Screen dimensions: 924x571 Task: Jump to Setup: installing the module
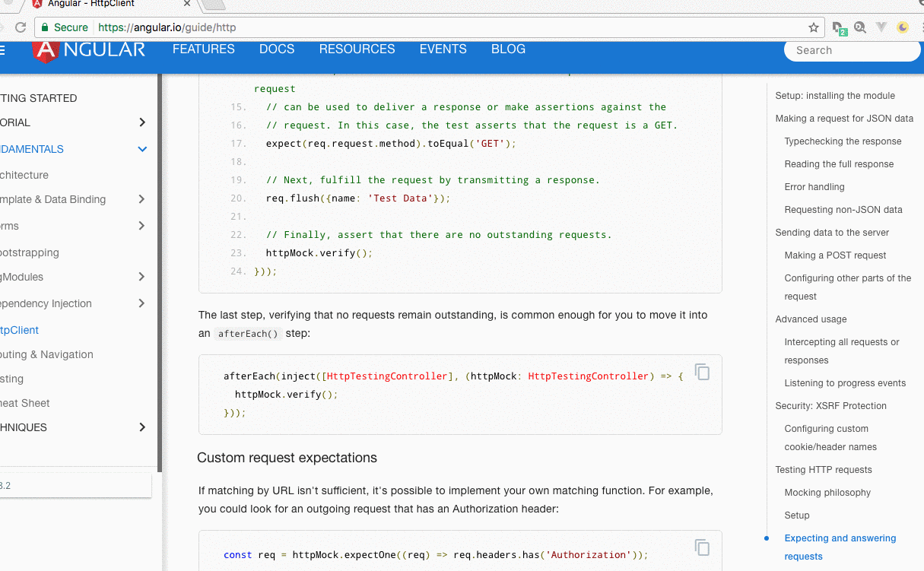click(835, 96)
